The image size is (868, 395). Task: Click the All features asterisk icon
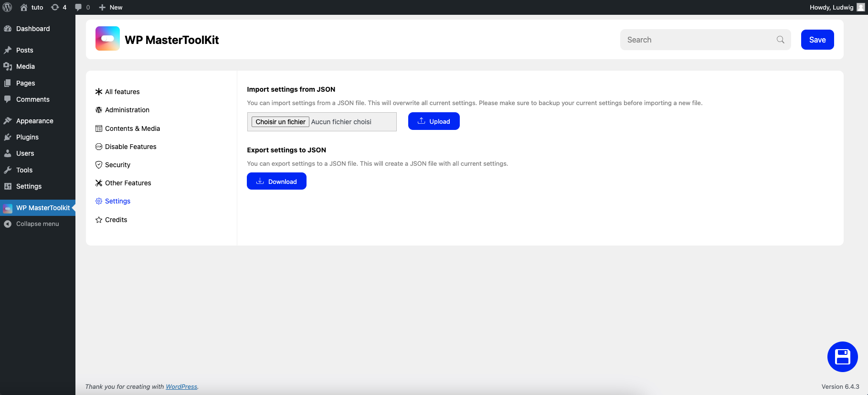pos(99,92)
